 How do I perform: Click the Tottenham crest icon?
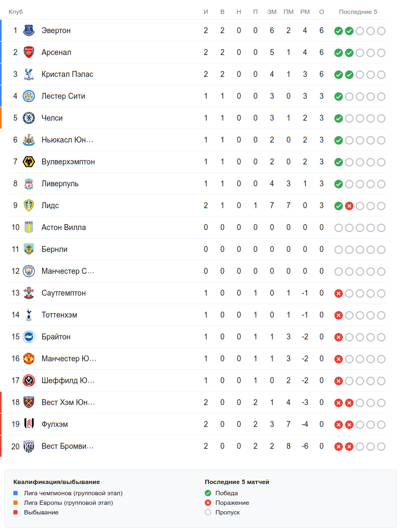point(29,315)
